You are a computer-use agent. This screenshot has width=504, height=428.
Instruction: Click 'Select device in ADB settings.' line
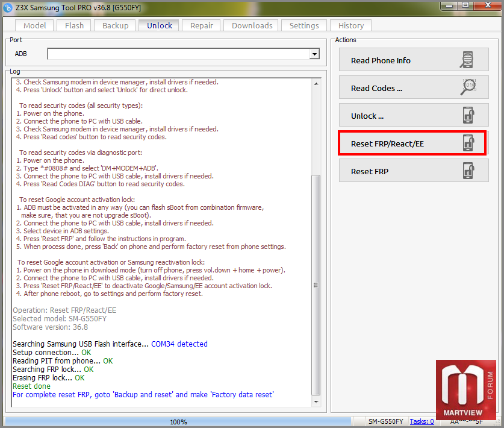(63, 231)
